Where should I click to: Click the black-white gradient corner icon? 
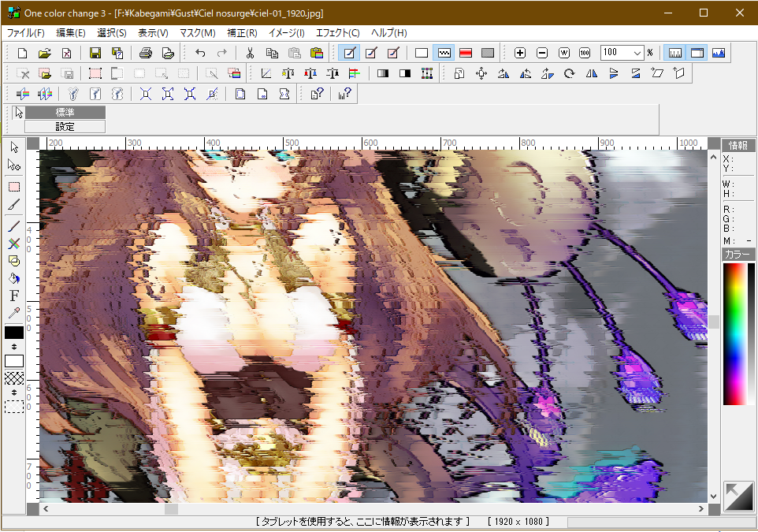738,496
